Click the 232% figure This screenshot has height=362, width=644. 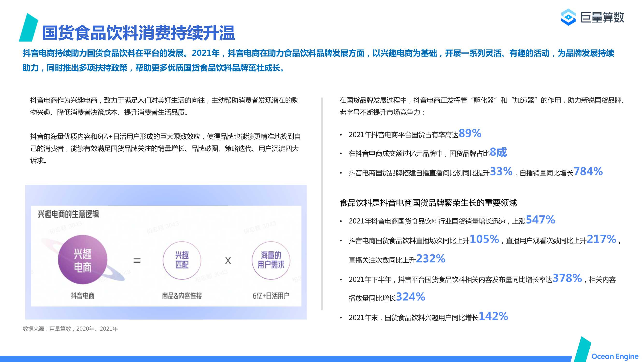(430, 258)
